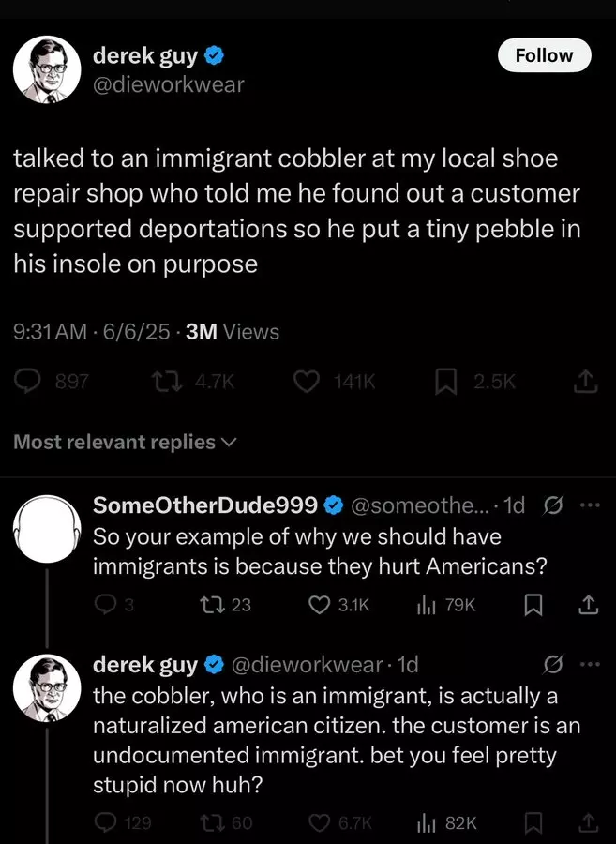Bookmark SomeOtherDude999's reply
The image size is (616, 844).
[x=533, y=606]
